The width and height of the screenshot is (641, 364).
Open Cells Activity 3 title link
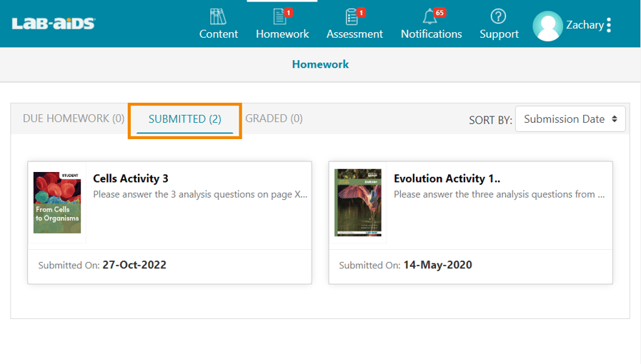131,178
